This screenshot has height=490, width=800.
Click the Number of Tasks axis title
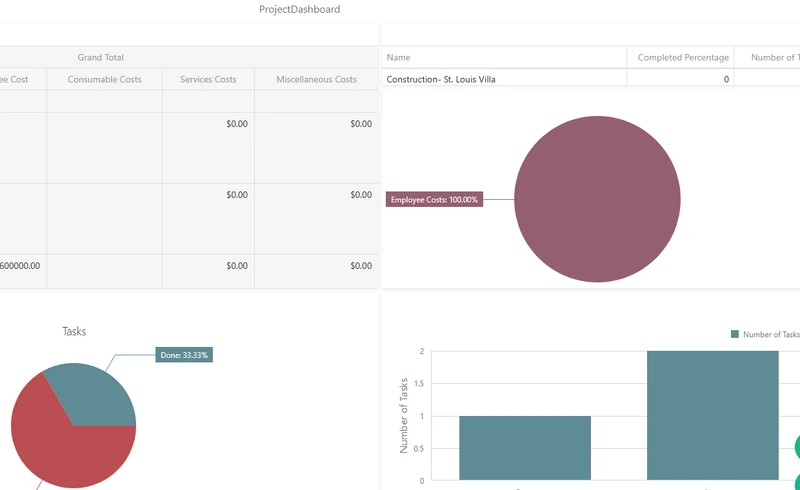pos(404,415)
